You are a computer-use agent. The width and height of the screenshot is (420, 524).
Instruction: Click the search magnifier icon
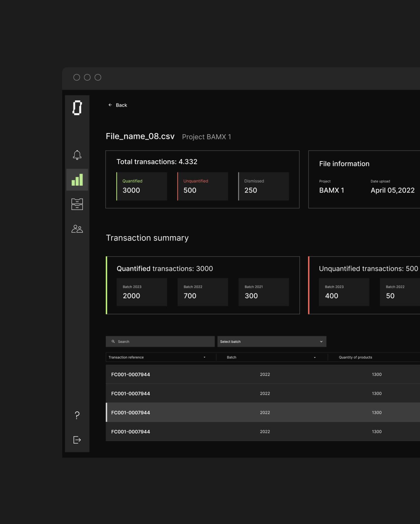113,341
